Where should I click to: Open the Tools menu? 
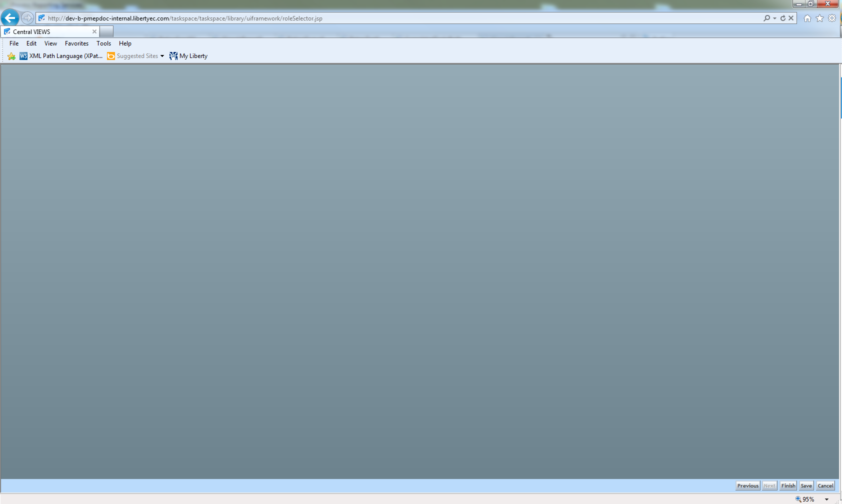[x=103, y=43]
